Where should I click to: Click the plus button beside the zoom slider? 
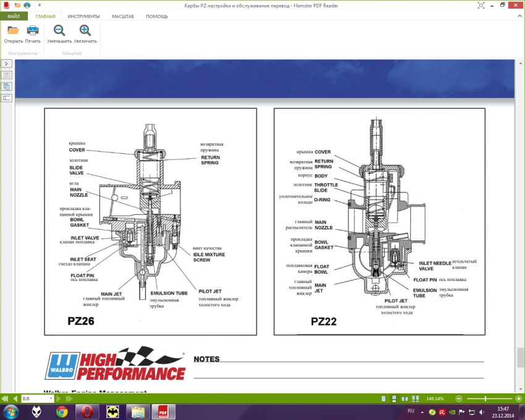[519, 398]
